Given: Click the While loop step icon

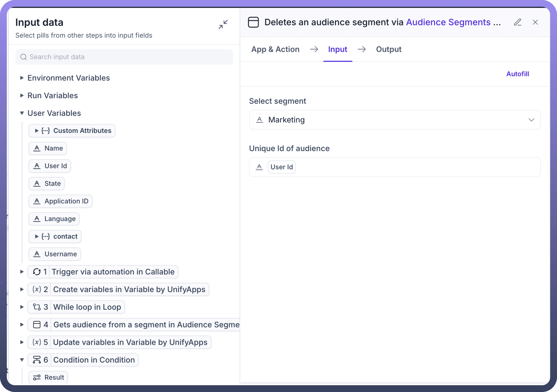Looking at the screenshot, I should pyautogui.click(x=37, y=307).
